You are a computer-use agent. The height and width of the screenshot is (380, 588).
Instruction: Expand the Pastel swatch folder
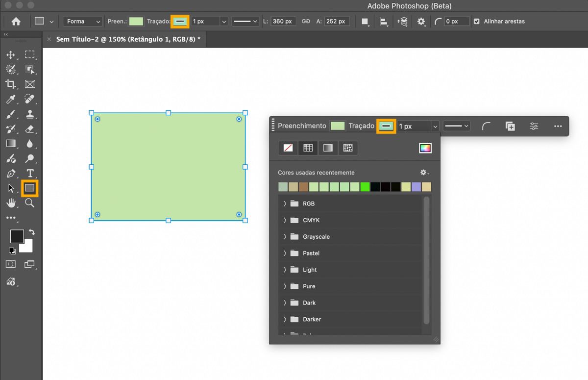[285, 253]
